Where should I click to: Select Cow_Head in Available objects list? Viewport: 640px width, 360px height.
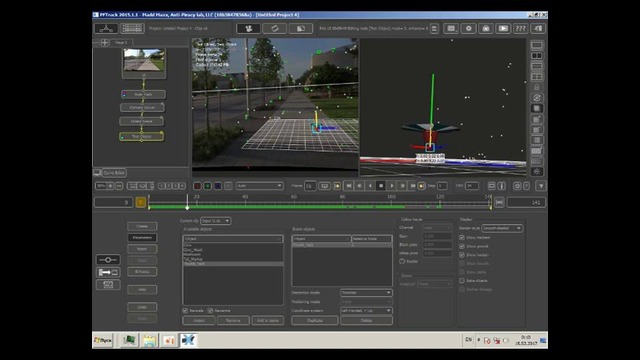[x=193, y=250]
